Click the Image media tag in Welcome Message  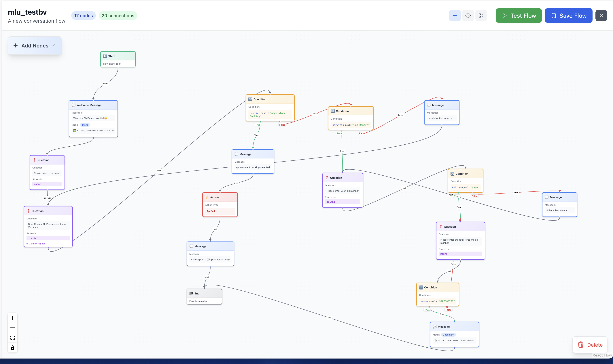85,125
